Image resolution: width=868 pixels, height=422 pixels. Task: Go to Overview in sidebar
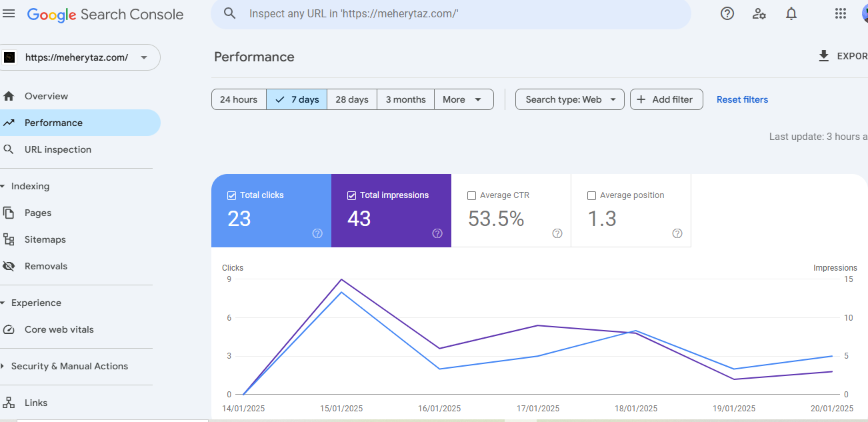pyautogui.click(x=80, y=96)
